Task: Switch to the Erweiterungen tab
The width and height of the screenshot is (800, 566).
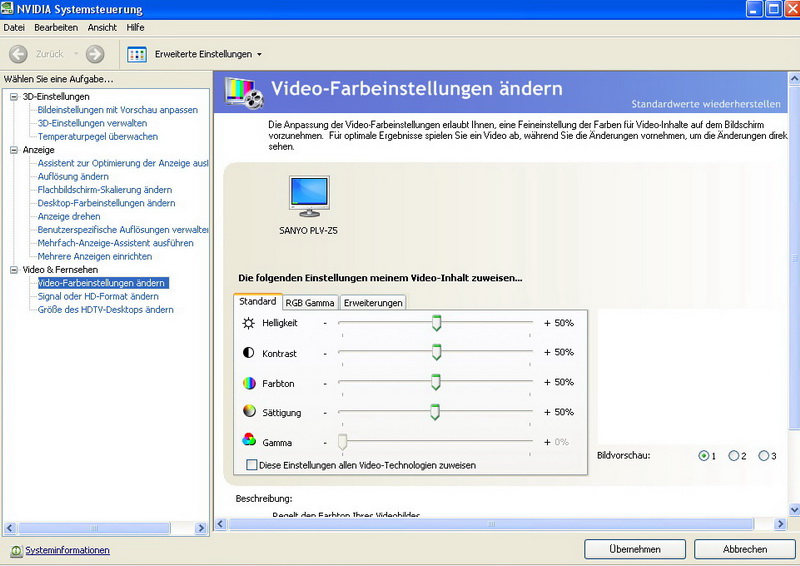Action: click(x=373, y=303)
